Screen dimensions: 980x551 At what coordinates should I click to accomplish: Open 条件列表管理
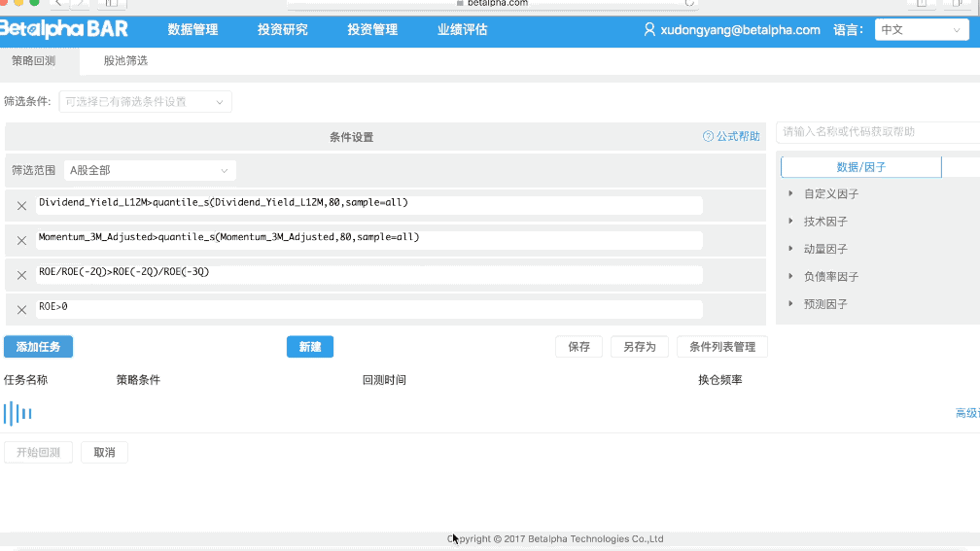tap(721, 347)
